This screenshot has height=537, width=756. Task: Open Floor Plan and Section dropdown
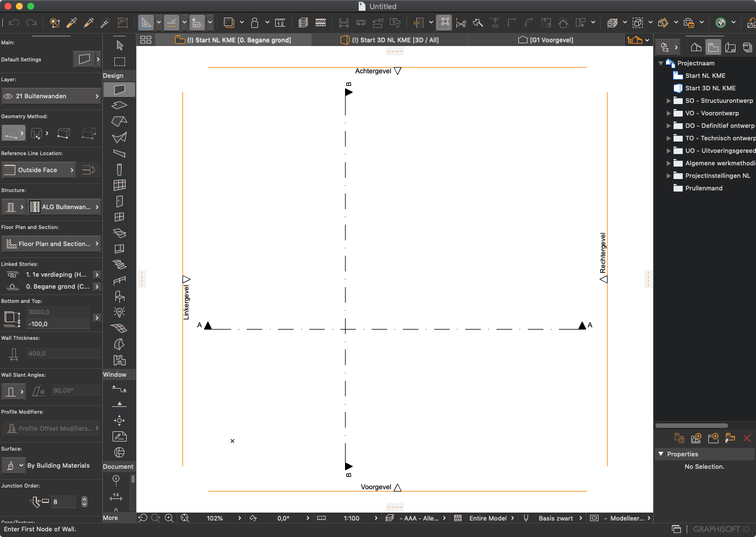click(51, 244)
